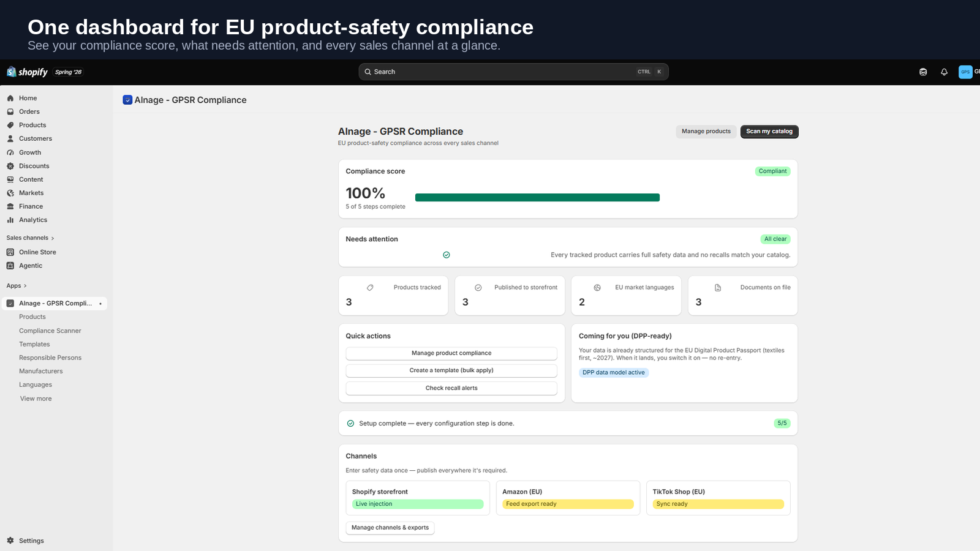This screenshot has height=551, width=980.
Task: Click the green compliance score progress bar
Action: pyautogui.click(x=537, y=197)
